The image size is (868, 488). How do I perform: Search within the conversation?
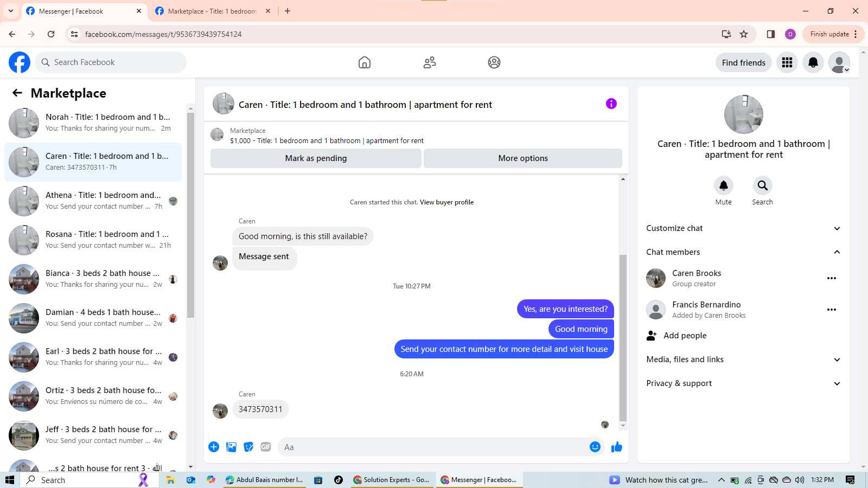(763, 185)
